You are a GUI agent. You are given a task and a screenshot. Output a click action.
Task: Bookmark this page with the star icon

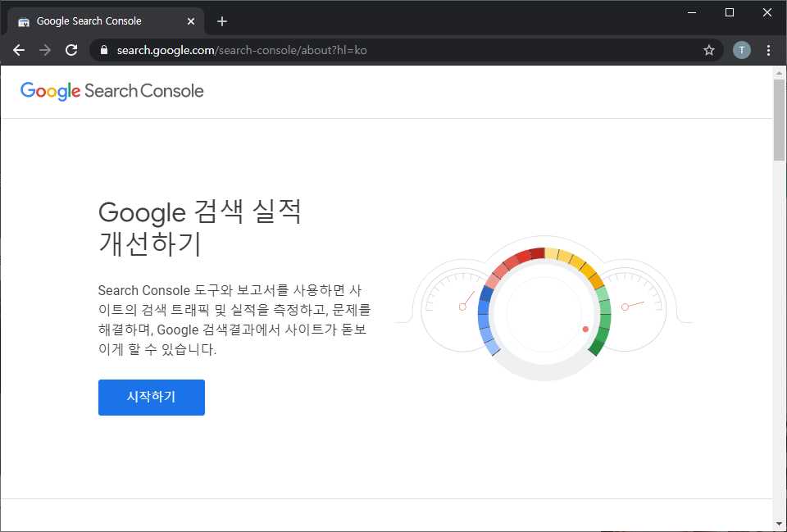pyautogui.click(x=708, y=50)
